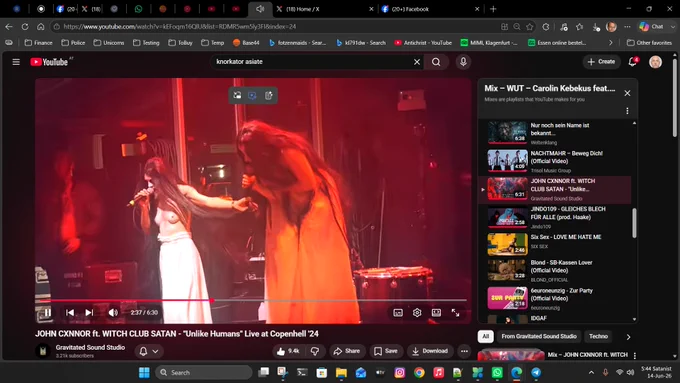Click the address bar URL
Screen dimensions: 680x383
click(180, 26)
